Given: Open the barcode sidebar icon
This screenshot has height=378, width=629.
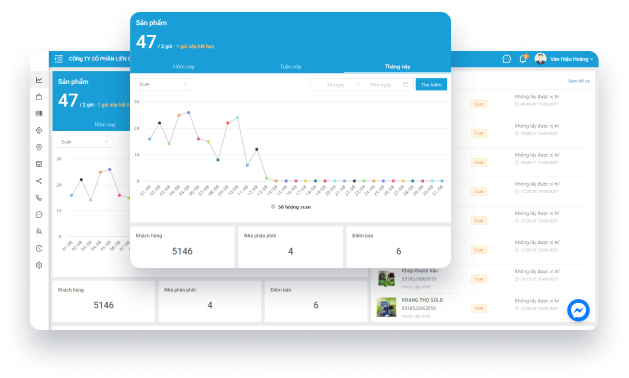Looking at the screenshot, I should (39, 114).
